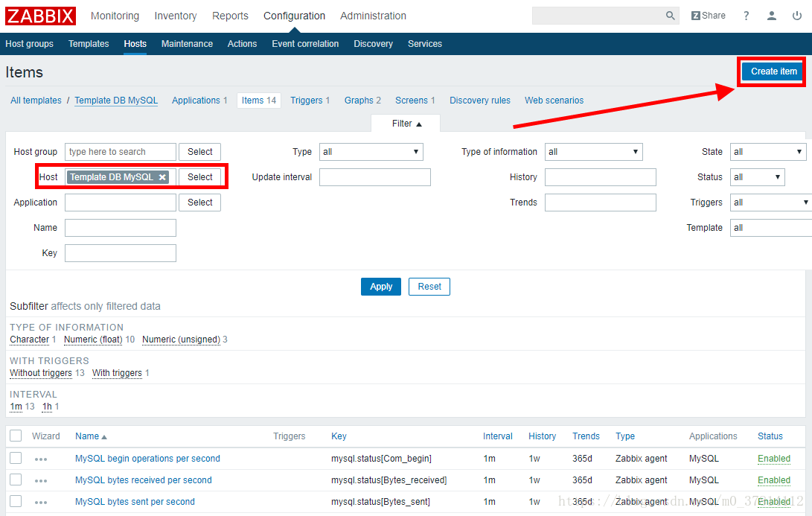The width and height of the screenshot is (812, 516).
Task: Open wizard dots for MySQL begin operations
Action: 41,459
